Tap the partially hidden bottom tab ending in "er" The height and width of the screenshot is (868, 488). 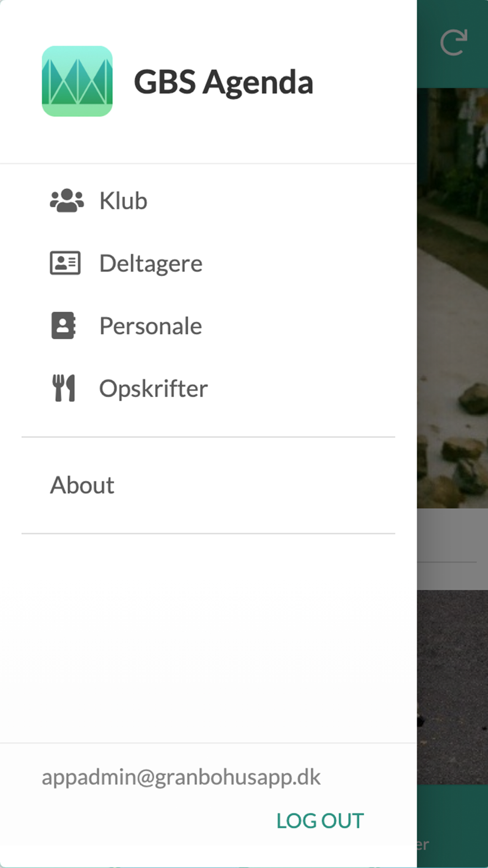click(x=423, y=844)
